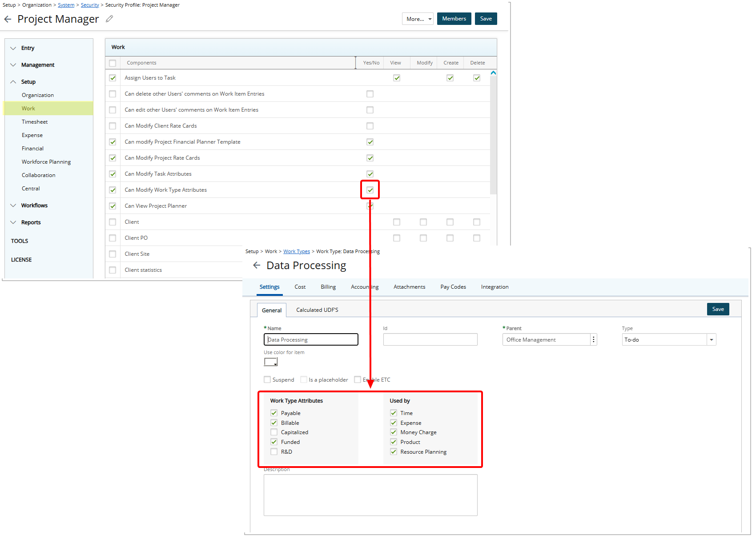Enable the Suspend checkbox
756x540 pixels.
[x=267, y=379]
